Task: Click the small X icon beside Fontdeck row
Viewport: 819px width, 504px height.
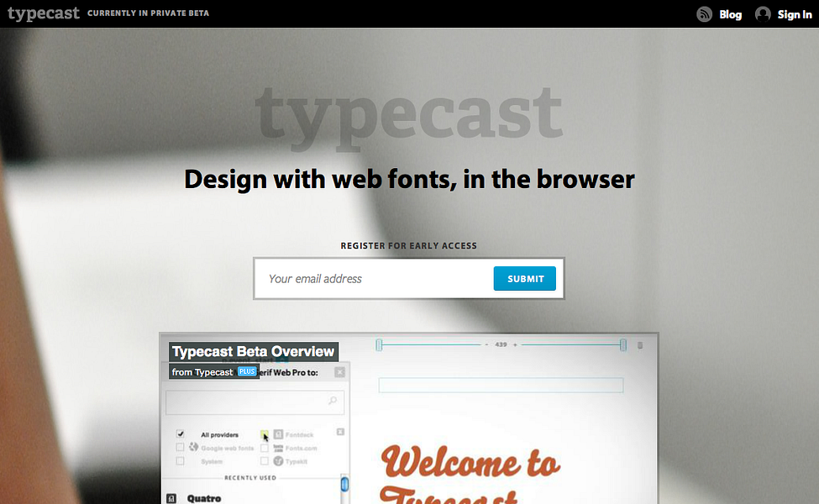Action: click(340, 432)
